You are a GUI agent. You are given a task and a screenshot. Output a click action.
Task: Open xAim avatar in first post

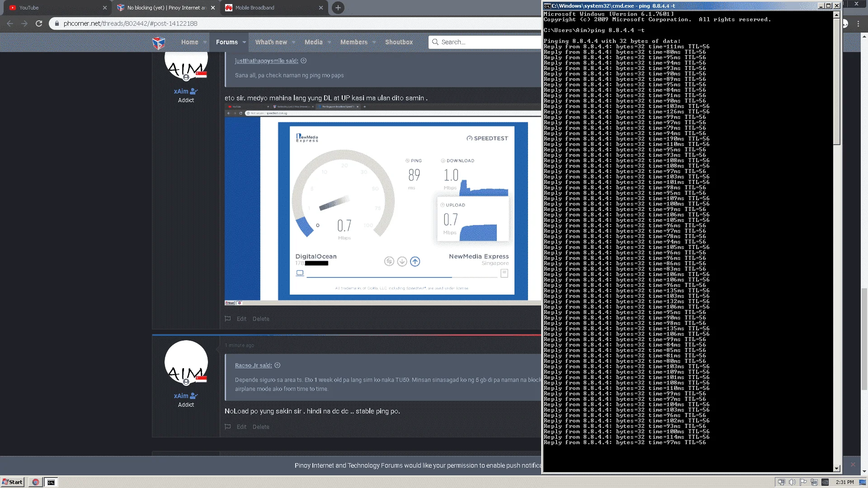tap(186, 66)
